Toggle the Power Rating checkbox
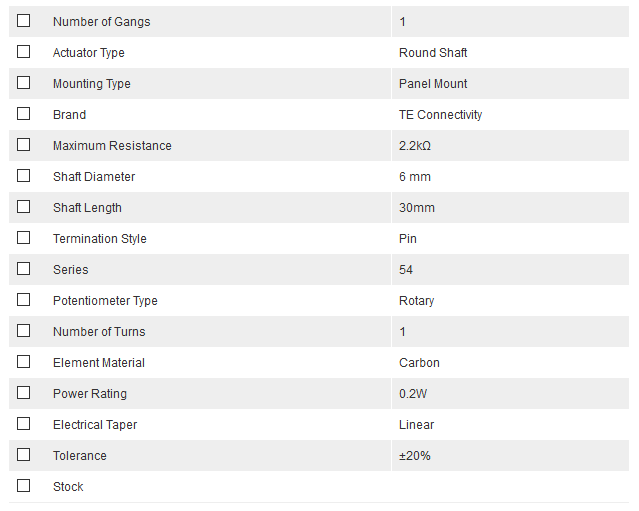 coord(24,393)
